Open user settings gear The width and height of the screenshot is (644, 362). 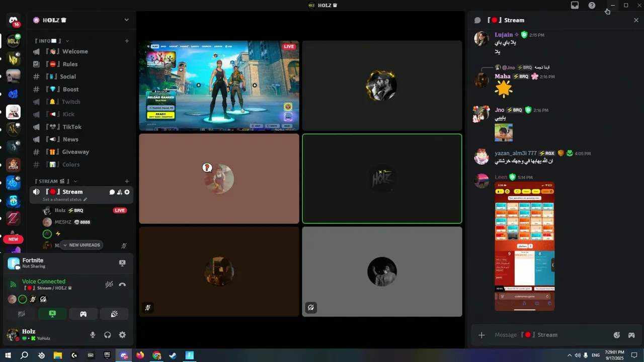[122, 335]
